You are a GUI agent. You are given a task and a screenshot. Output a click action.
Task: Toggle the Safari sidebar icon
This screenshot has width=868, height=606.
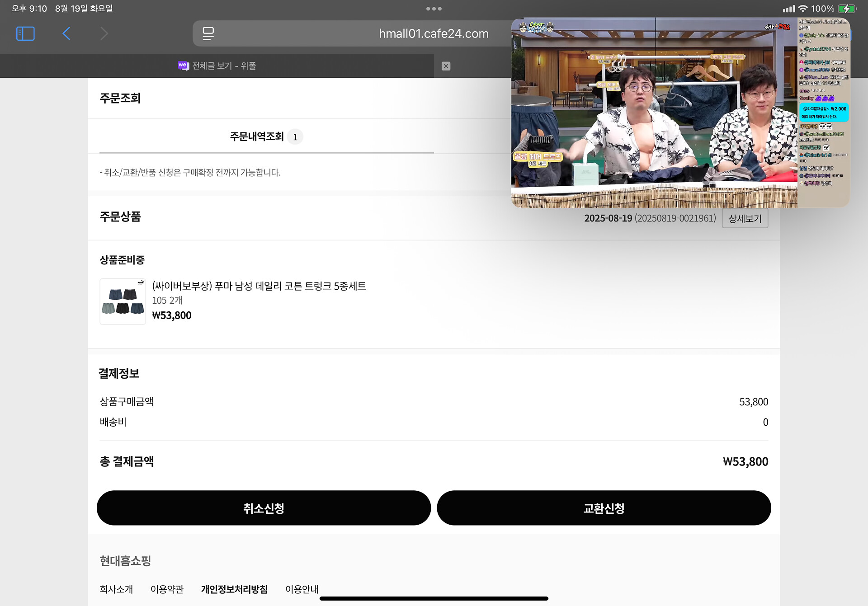[x=25, y=33]
